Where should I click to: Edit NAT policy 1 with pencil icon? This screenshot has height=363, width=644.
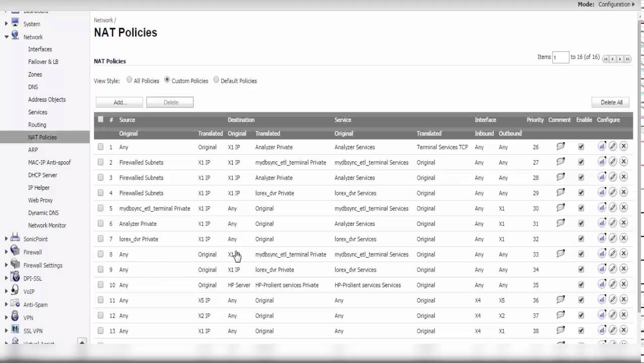[613, 146]
